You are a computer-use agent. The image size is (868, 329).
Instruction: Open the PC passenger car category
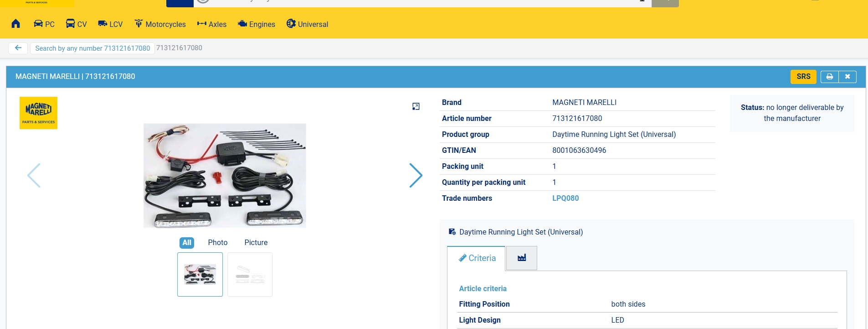tap(44, 24)
